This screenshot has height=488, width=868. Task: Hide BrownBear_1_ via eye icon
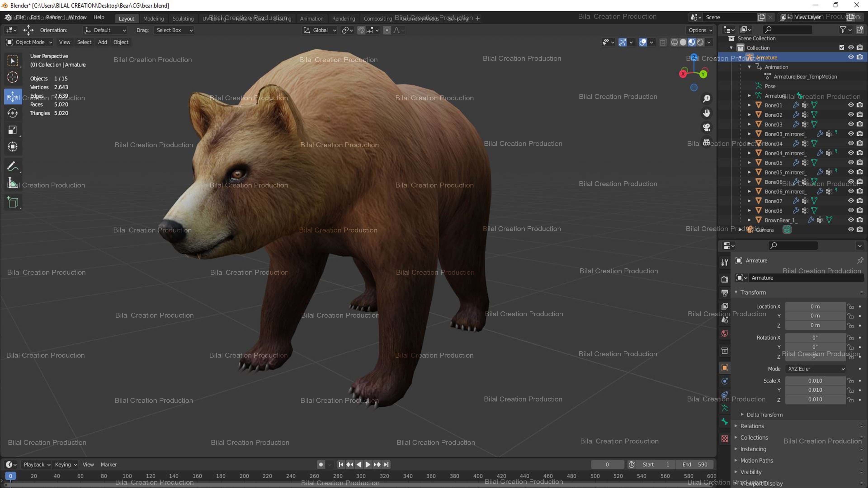[x=851, y=220]
